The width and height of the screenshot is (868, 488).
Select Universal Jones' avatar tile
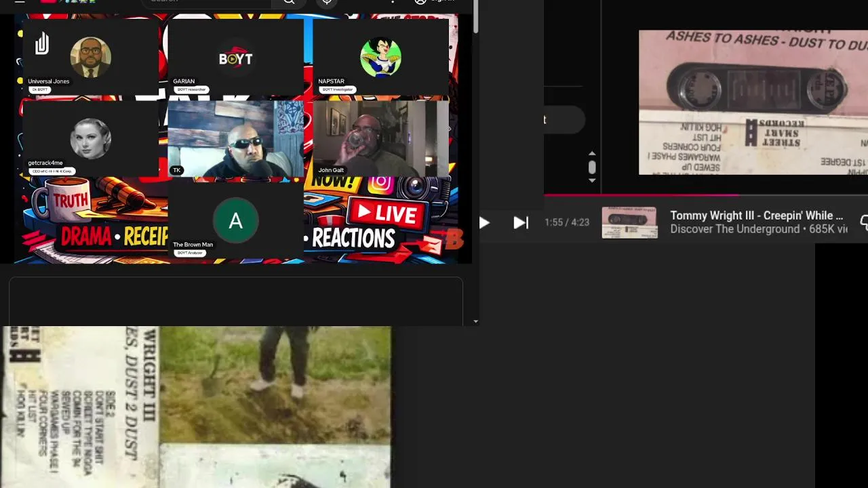click(90, 58)
